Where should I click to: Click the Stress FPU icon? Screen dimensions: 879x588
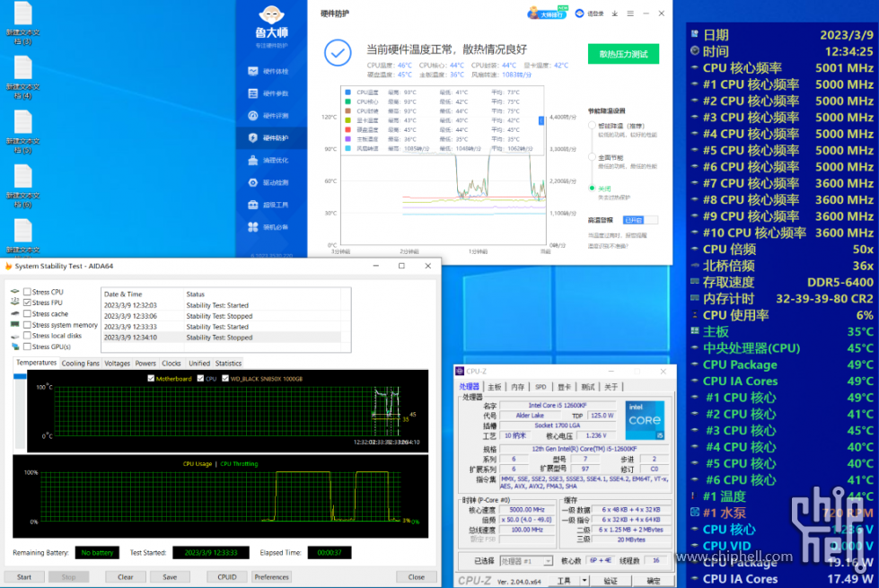[x=15, y=303]
